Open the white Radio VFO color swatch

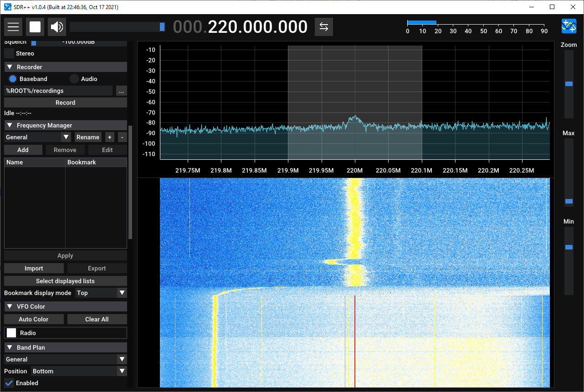tap(11, 333)
